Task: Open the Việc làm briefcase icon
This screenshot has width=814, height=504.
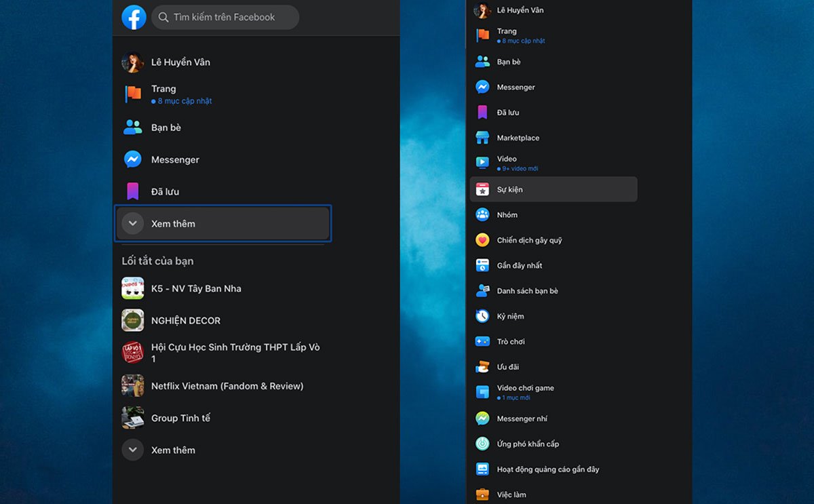Action: 482,495
